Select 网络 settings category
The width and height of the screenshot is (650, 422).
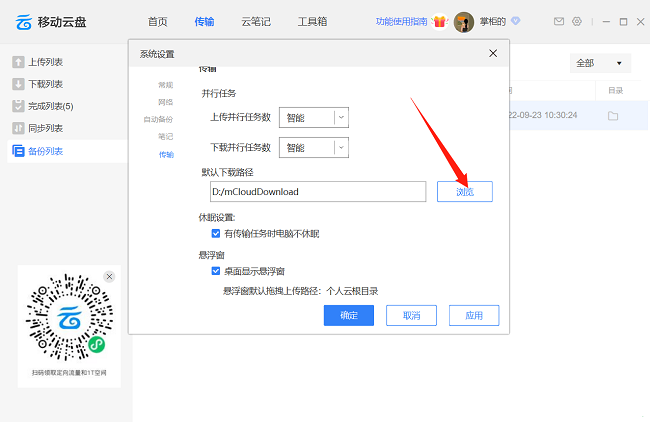tap(165, 102)
